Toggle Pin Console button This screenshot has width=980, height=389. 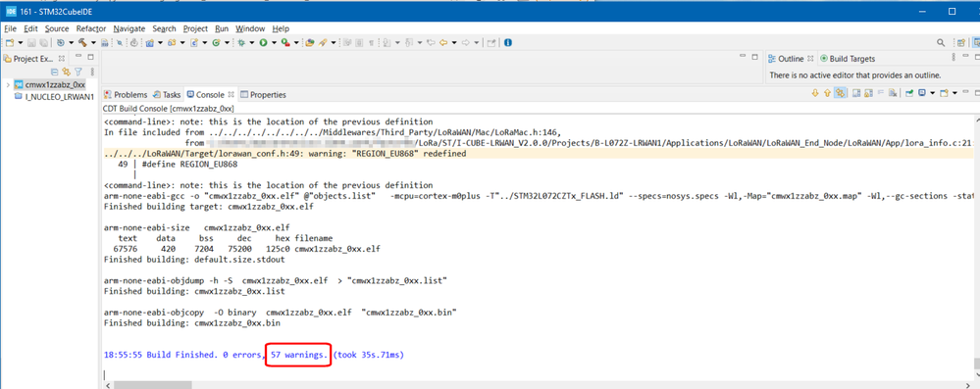click(909, 93)
